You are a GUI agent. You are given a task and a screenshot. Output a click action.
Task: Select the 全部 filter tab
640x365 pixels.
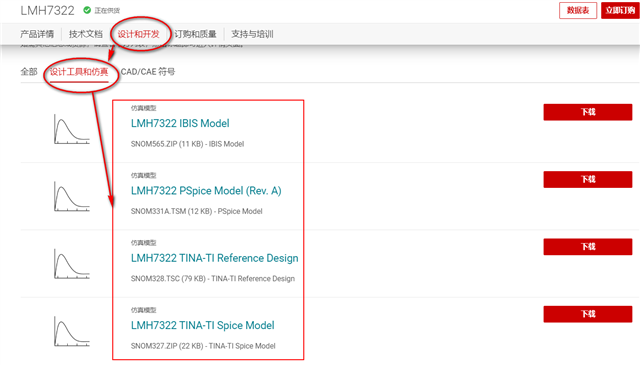(29, 72)
